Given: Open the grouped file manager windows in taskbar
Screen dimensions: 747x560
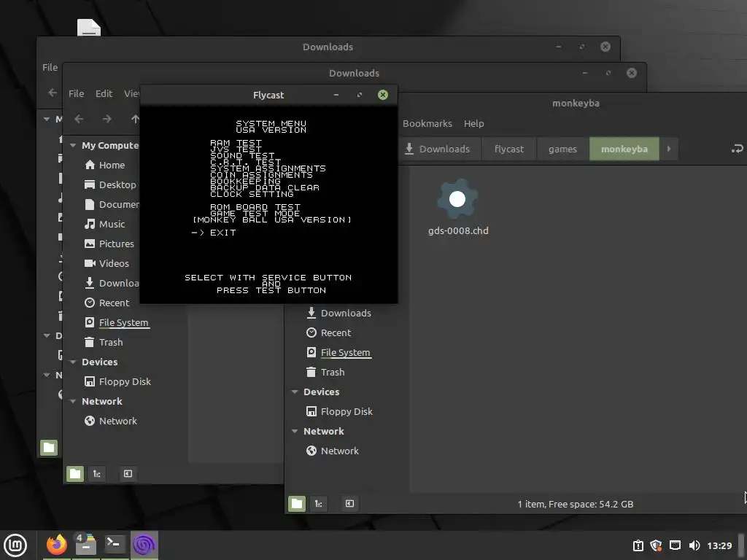Looking at the screenshot, I should pos(85,545).
